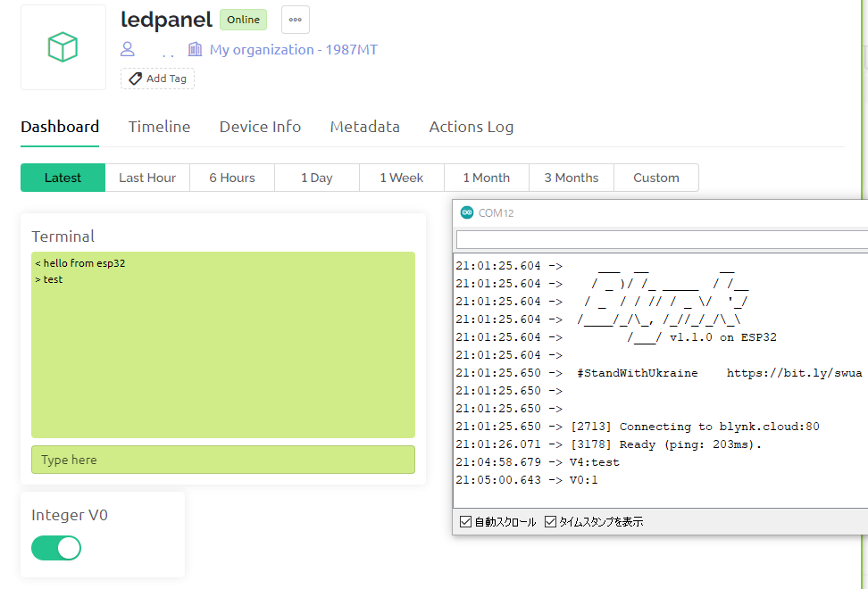Click the organization building icon

[x=195, y=49]
